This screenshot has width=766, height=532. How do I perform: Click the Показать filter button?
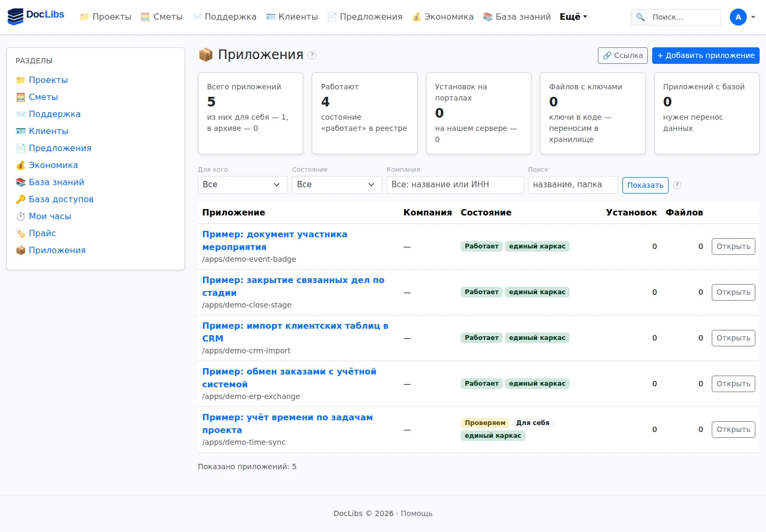click(645, 185)
